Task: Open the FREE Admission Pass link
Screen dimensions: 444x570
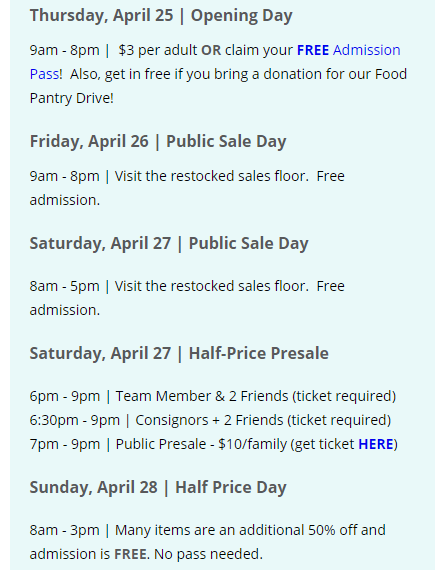Action: [348, 50]
